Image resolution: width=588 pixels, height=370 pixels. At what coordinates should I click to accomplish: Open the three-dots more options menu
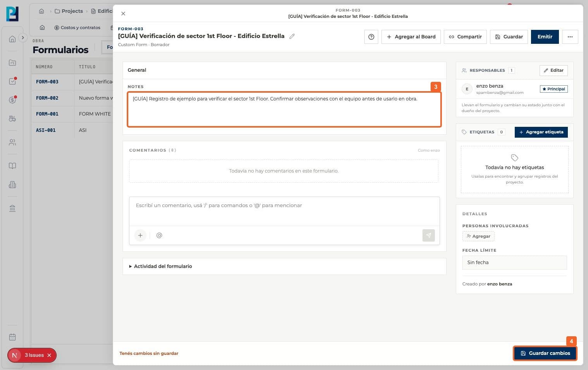[x=570, y=37]
